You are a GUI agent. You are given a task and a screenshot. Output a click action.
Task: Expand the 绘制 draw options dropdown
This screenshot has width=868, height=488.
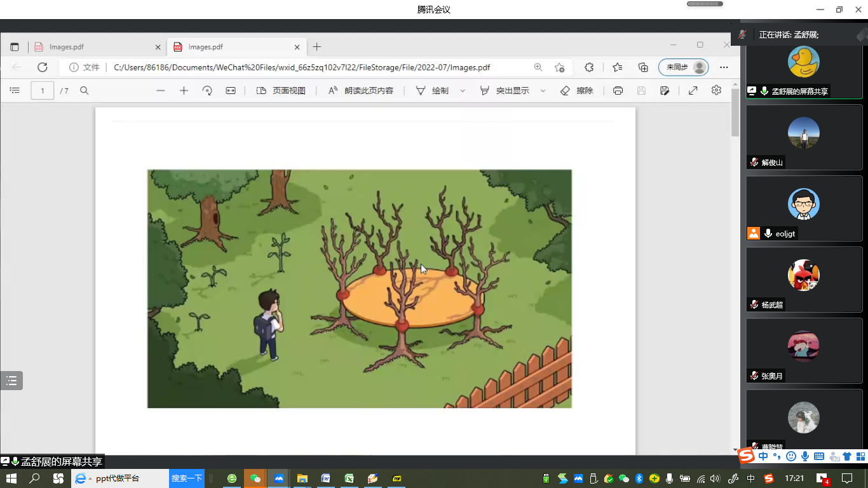tap(463, 91)
